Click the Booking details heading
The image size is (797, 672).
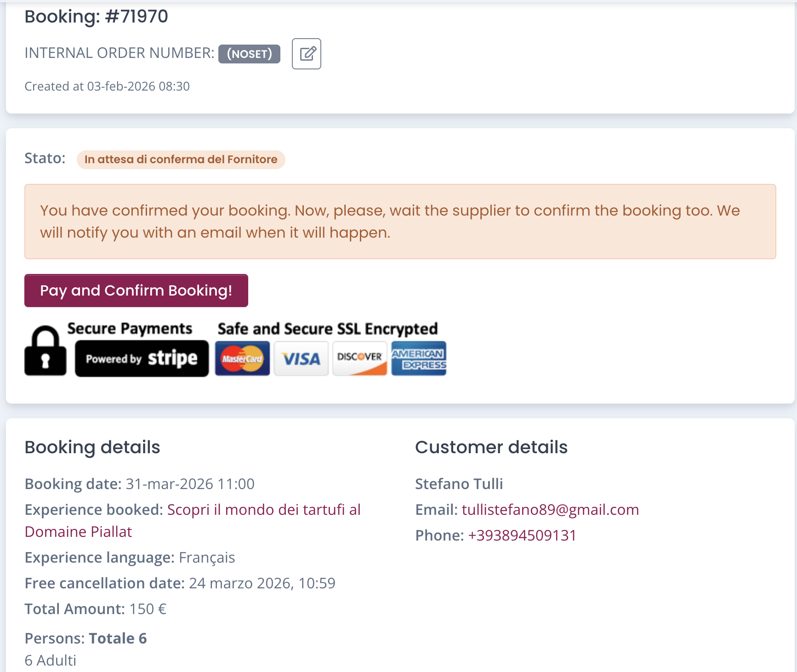(92, 447)
